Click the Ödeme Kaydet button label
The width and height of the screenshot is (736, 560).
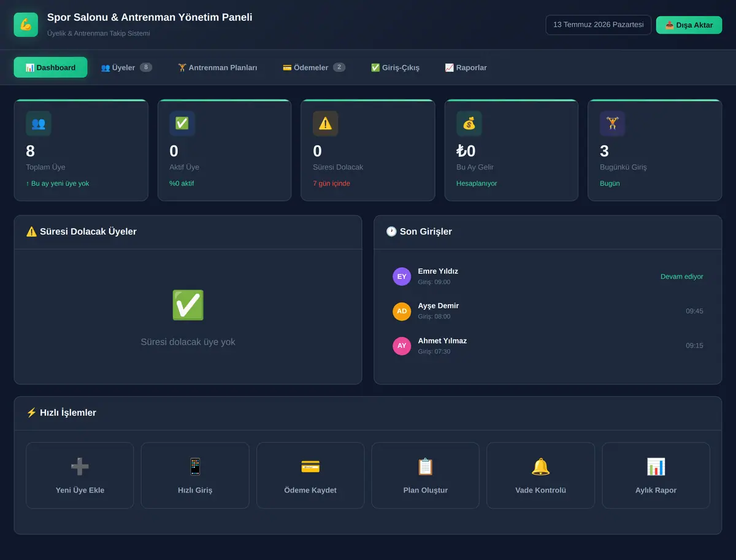point(310,490)
